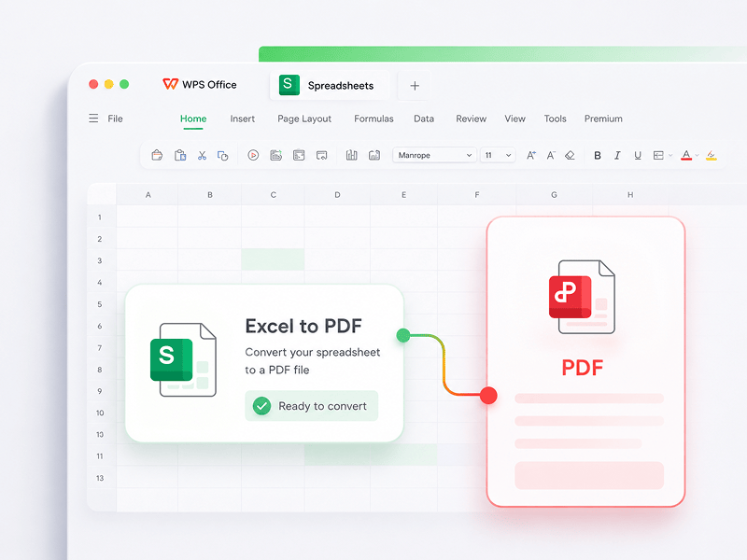The height and width of the screenshot is (560, 747).
Task: Open the font size 11 dropdown
Action: pyautogui.click(x=498, y=155)
